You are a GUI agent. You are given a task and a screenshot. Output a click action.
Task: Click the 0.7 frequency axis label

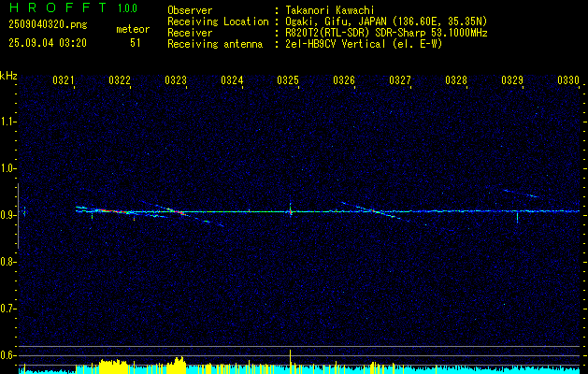7,309
